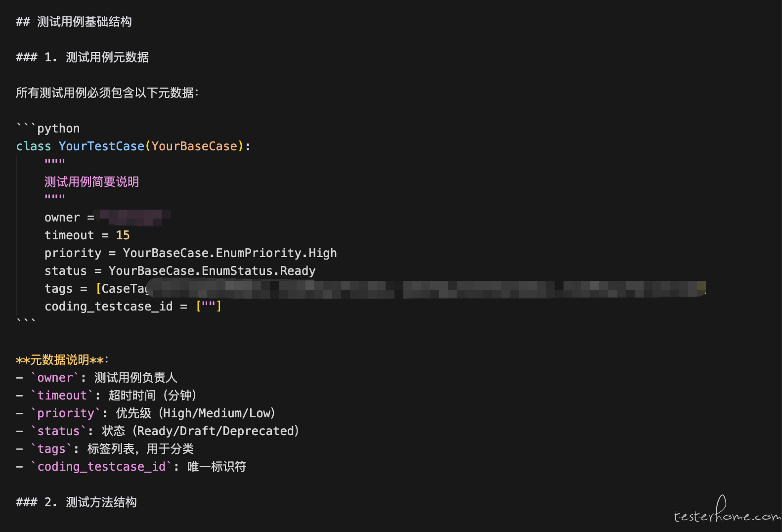The image size is (782, 532).
Task: Click the YourTestCase class name
Action: point(101,146)
